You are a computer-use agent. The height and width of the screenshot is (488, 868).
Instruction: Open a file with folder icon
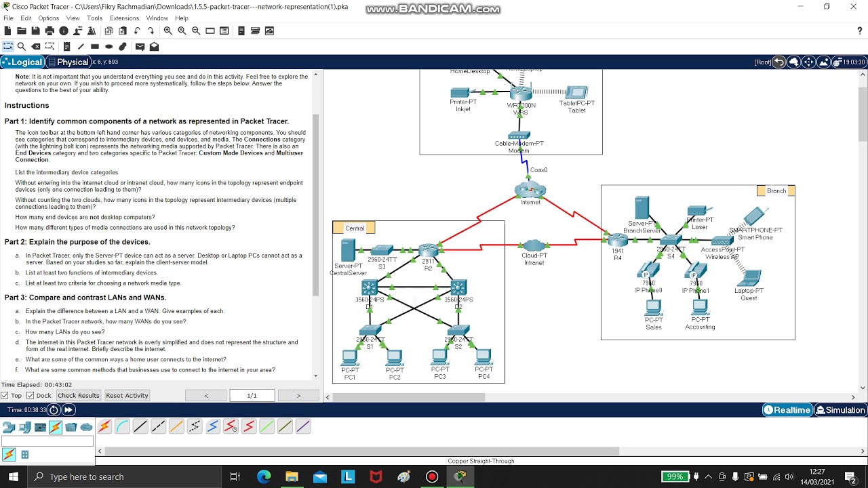point(22,30)
